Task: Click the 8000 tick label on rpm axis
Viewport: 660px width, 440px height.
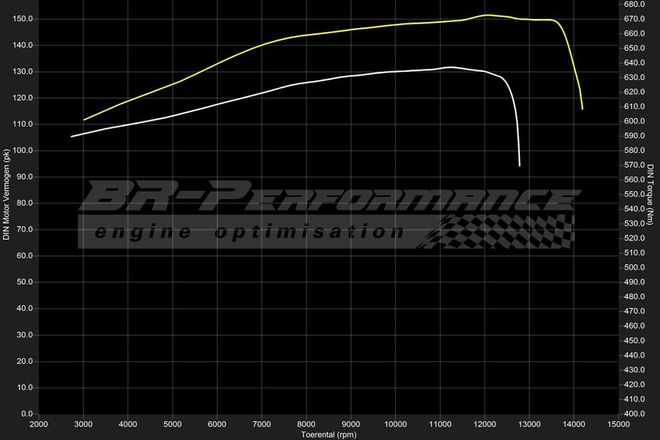Action: [x=306, y=424]
